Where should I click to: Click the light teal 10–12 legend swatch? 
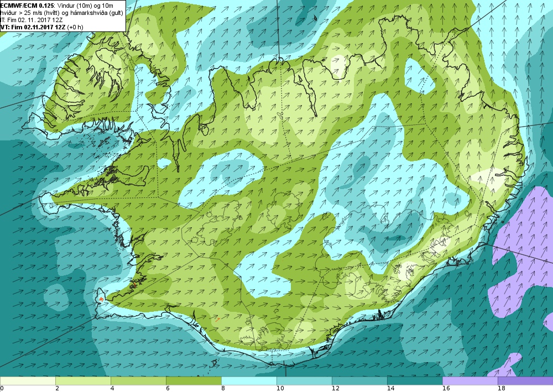click(304, 381)
